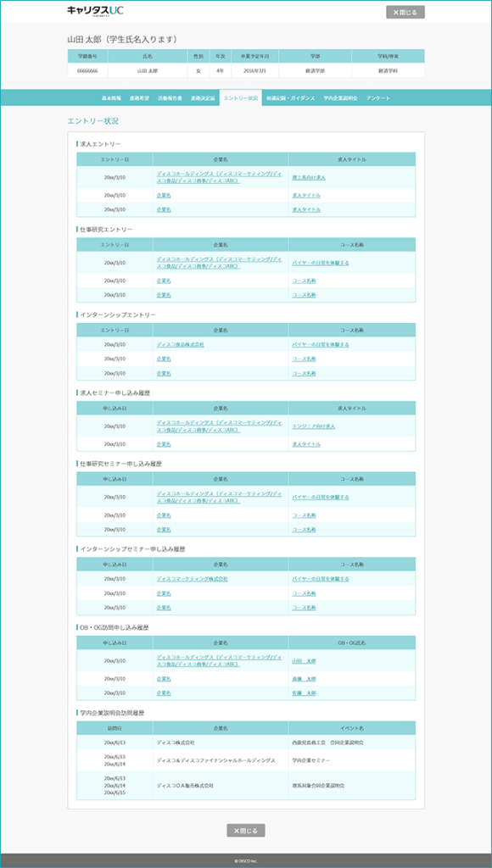Open the 基本情報 tab
The width and height of the screenshot is (492, 868).
pyautogui.click(x=111, y=98)
